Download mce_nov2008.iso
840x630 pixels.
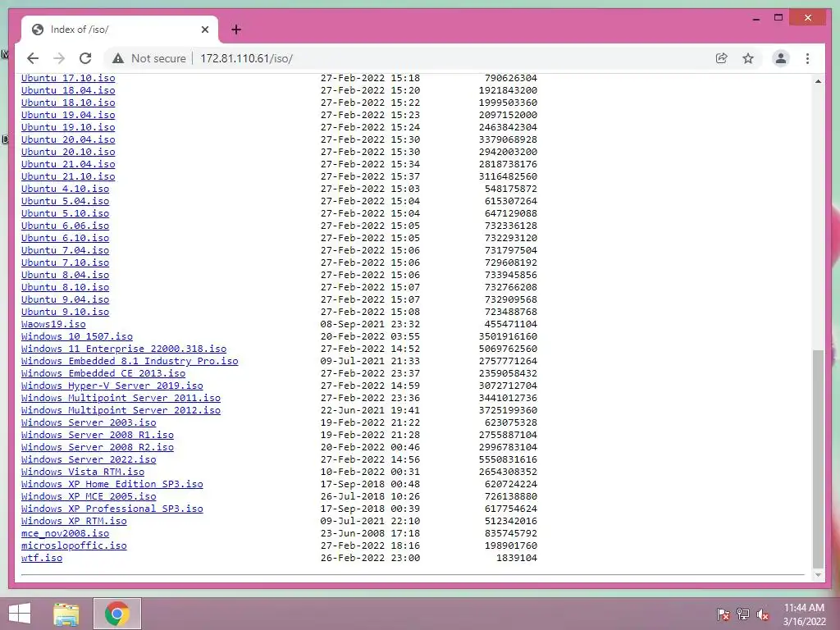click(x=66, y=533)
